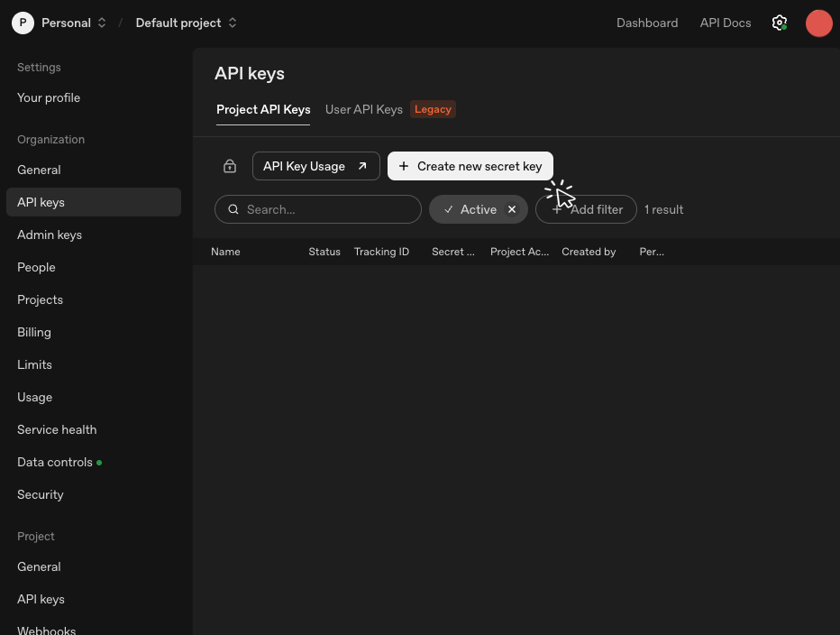Remove the Active filter with X
This screenshot has height=635, width=840.
coord(512,209)
